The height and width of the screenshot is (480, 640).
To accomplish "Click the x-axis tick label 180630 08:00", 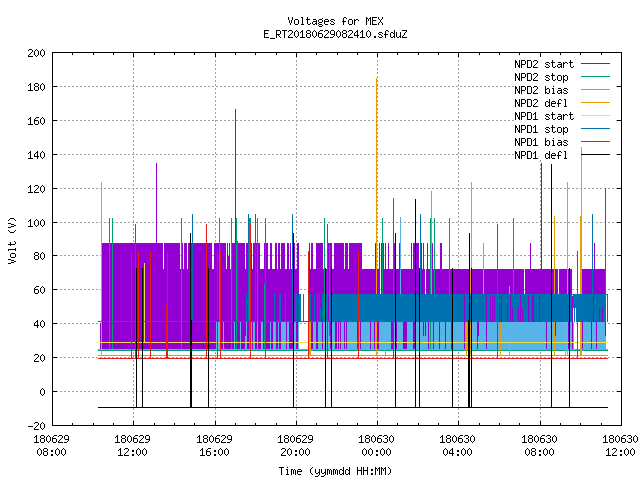I will tap(539, 446).
